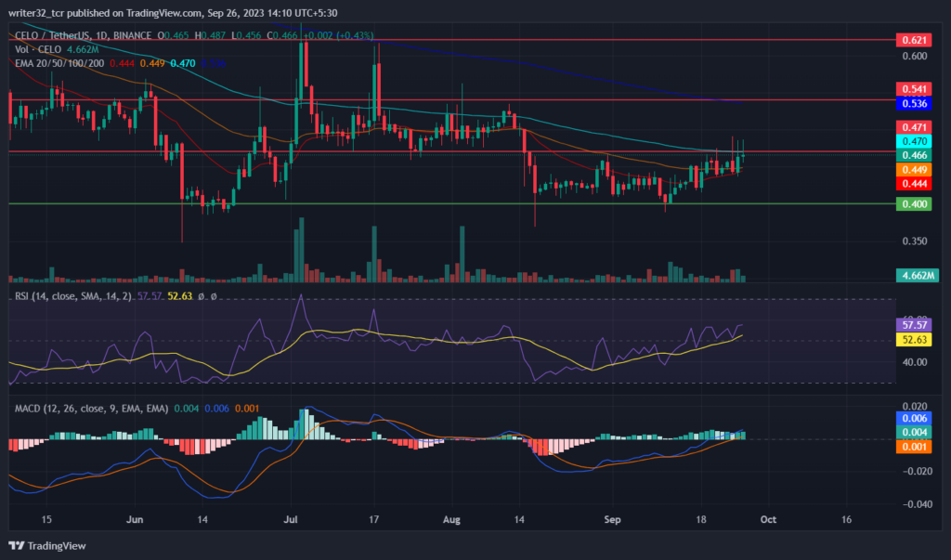This screenshot has width=951, height=560.
Task: Select the RSI (14, close, SMA, 14, 2) legend
Action: [x=72, y=296]
